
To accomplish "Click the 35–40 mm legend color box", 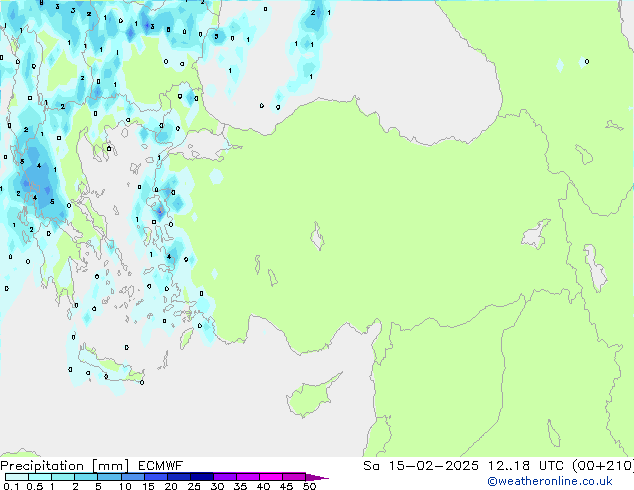I will coord(248,477).
